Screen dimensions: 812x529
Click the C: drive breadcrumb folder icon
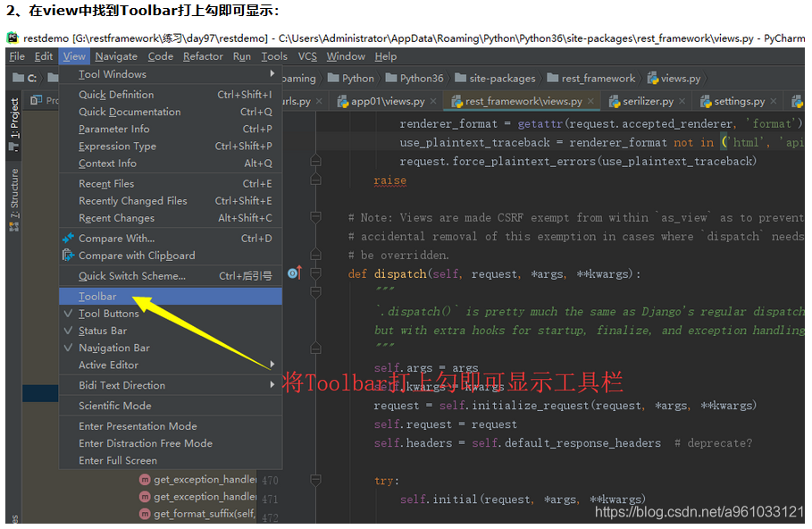[18, 79]
